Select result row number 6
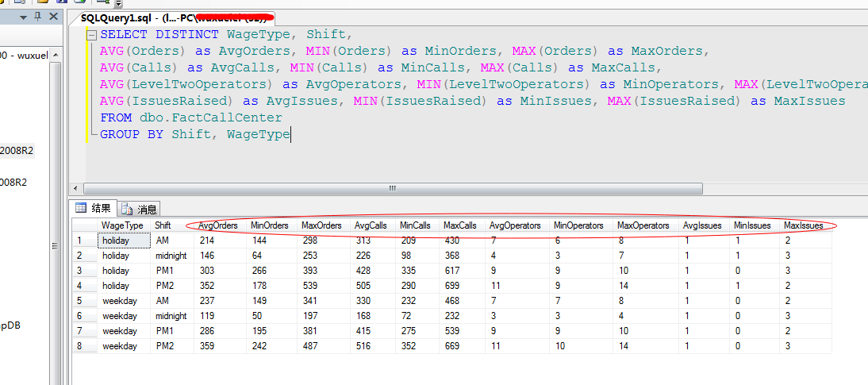868x385 pixels. tap(85, 316)
